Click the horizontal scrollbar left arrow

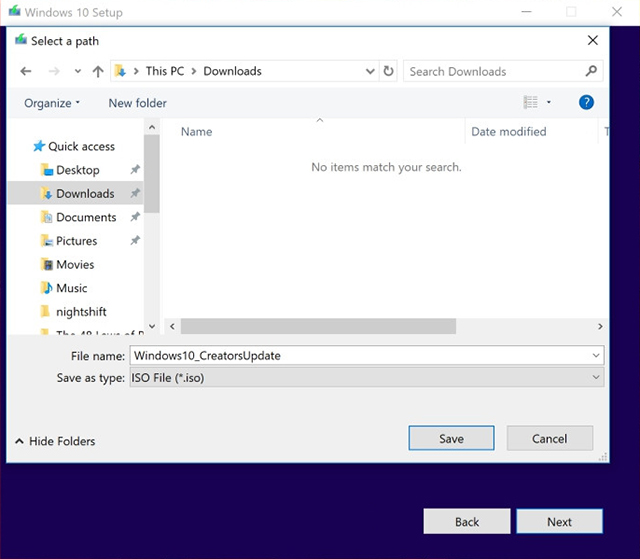[172, 326]
